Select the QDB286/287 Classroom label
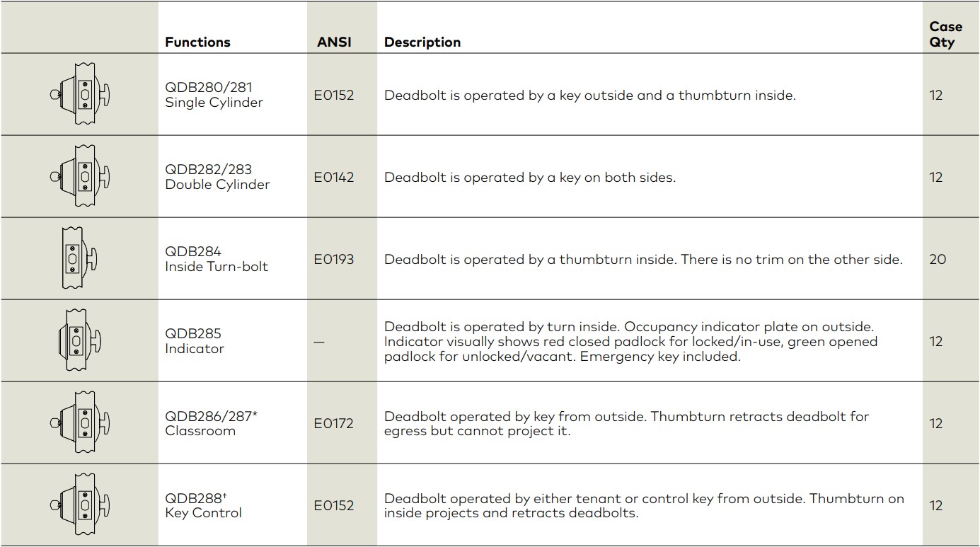This screenshot has height=547, width=980. tap(211, 423)
